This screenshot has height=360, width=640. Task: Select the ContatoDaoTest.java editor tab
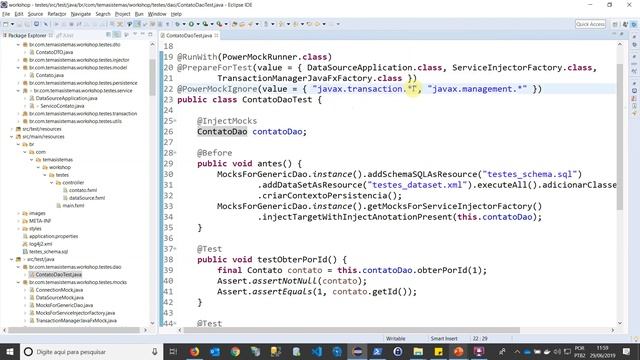tap(189, 36)
